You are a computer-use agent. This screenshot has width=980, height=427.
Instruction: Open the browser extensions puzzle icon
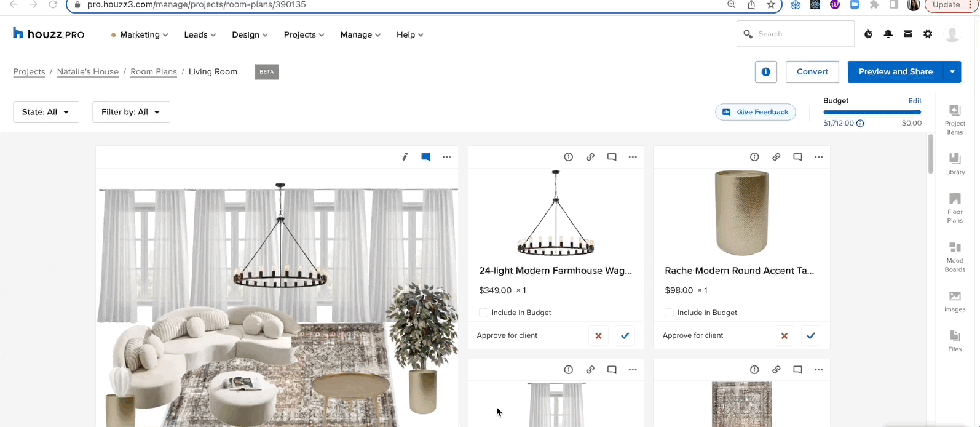(874, 4)
